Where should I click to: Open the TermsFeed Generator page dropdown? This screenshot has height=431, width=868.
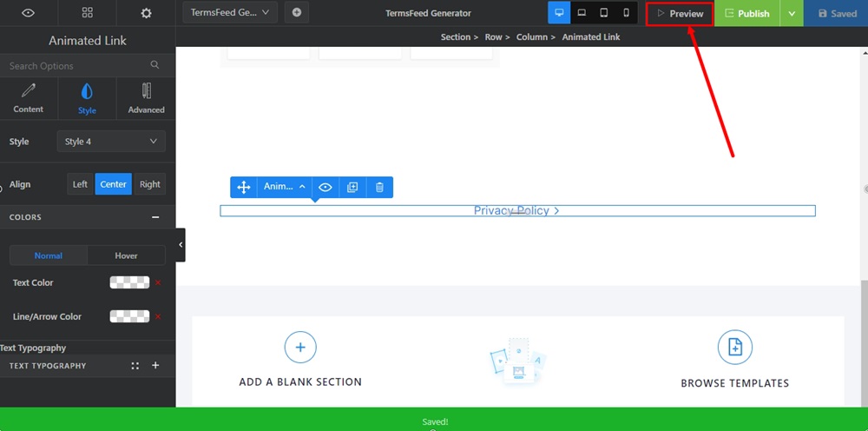tap(230, 13)
